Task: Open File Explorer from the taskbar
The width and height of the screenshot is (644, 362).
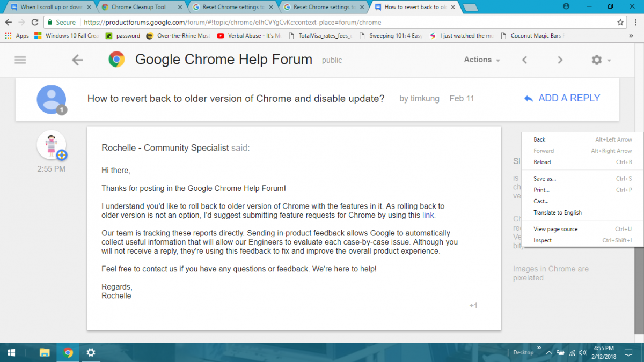Action: 45,352
